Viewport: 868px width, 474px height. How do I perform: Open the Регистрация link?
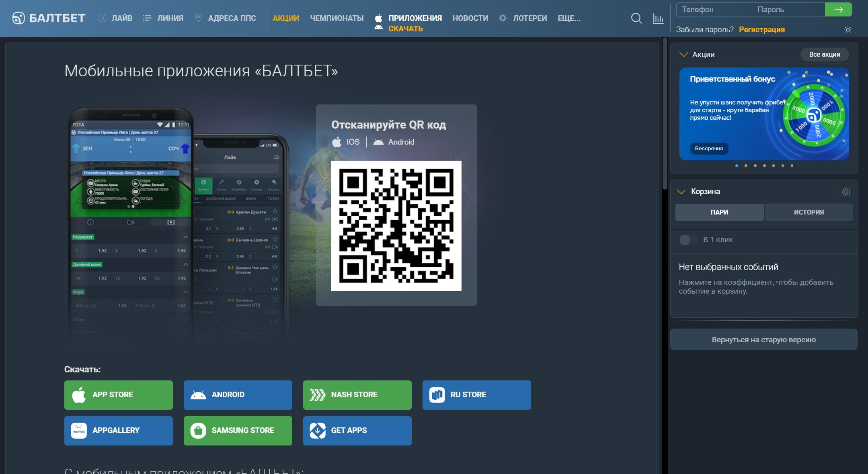[762, 30]
